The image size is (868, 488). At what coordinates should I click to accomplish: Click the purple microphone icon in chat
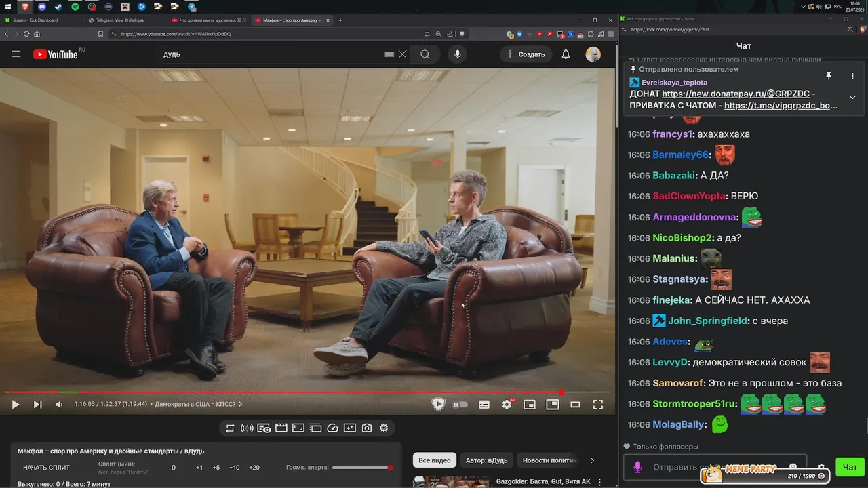(x=638, y=467)
